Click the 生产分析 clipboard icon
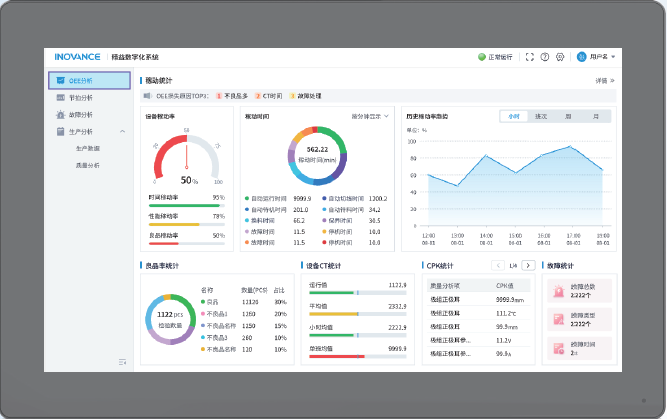The width and height of the screenshot is (667, 419). (60, 131)
